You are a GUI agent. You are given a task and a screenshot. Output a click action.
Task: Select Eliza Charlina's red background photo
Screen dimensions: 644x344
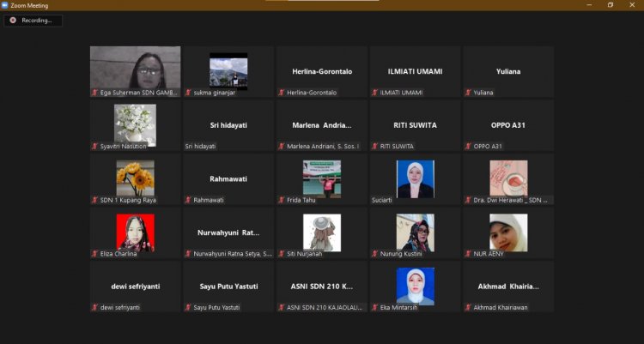[135, 232]
